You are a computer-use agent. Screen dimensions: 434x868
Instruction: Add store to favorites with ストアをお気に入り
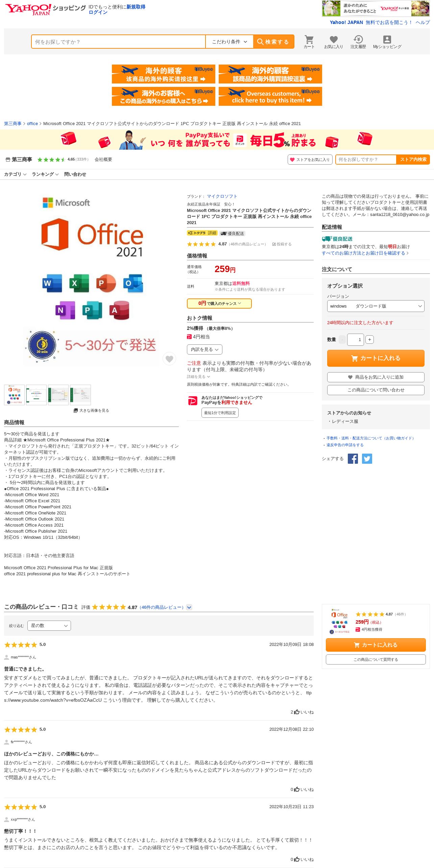310,160
